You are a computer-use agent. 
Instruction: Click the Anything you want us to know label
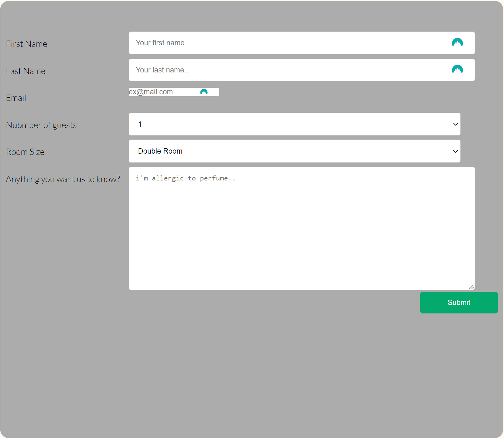click(x=63, y=179)
